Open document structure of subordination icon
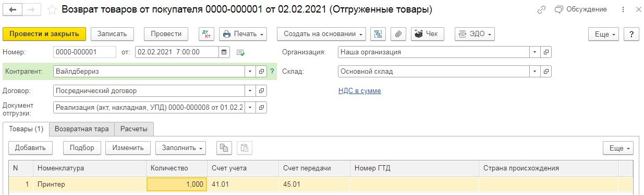This screenshot has width=644, height=195. tap(378, 34)
